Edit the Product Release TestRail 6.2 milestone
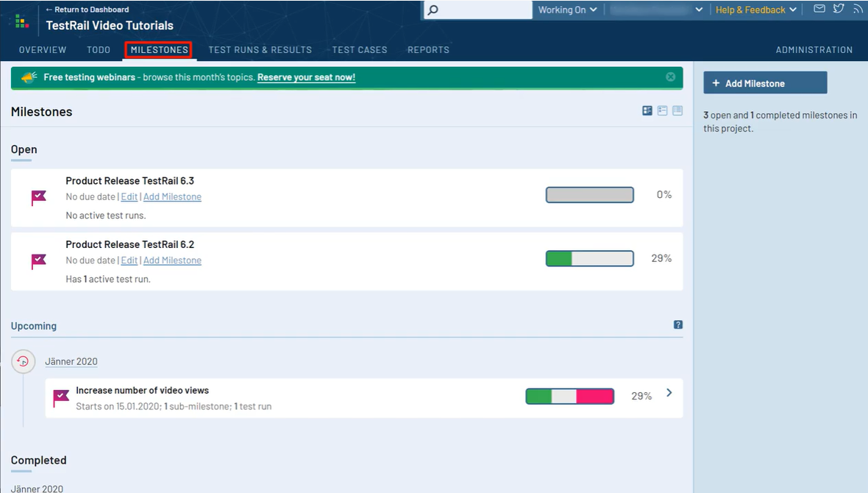Viewport: 868px width, 493px height. pos(129,260)
